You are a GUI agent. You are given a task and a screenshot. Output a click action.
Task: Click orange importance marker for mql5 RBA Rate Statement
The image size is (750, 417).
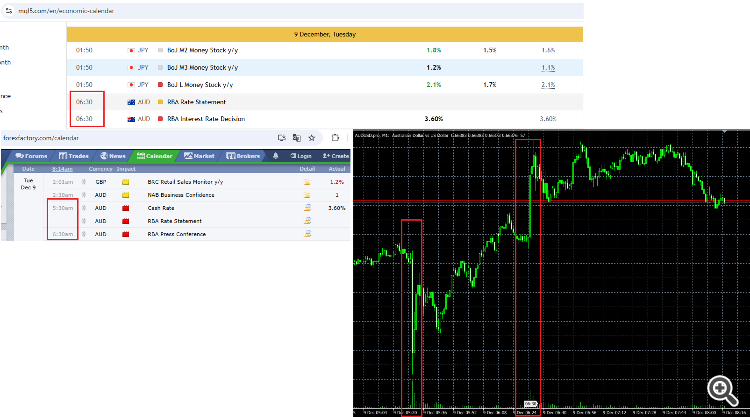pos(160,102)
